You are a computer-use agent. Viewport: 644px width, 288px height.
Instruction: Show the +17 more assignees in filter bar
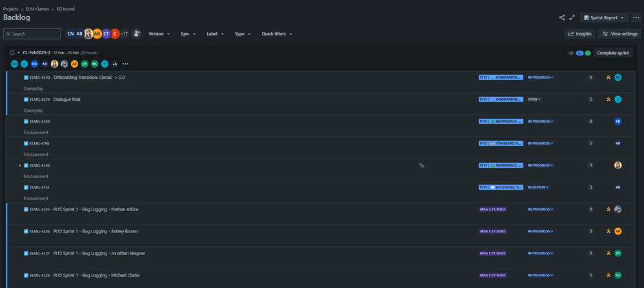(124, 34)
